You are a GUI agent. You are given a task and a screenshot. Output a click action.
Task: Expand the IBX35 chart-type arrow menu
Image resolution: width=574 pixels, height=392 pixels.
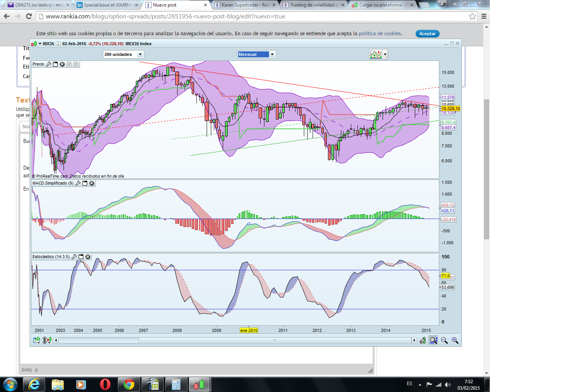[x=40, y=44]
